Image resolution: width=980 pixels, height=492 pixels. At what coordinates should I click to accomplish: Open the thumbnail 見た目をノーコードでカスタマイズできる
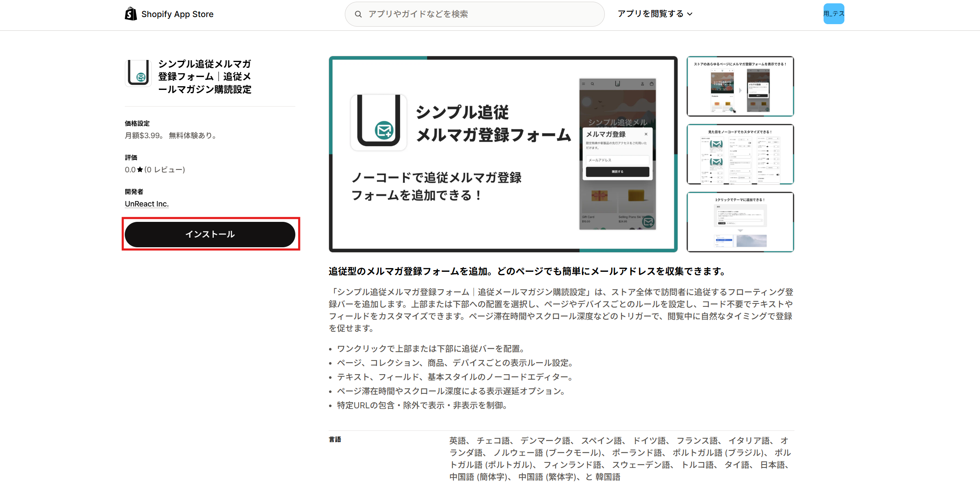tap(740, 154)
